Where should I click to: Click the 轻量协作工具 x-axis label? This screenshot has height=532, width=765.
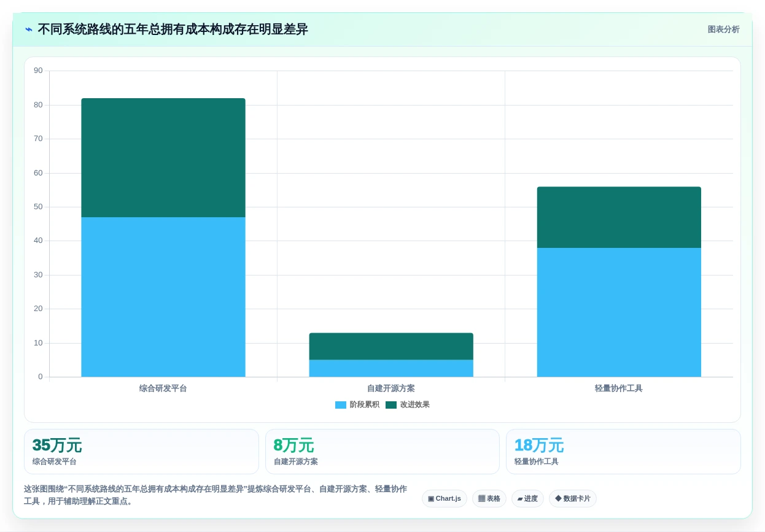pos(619,388)
